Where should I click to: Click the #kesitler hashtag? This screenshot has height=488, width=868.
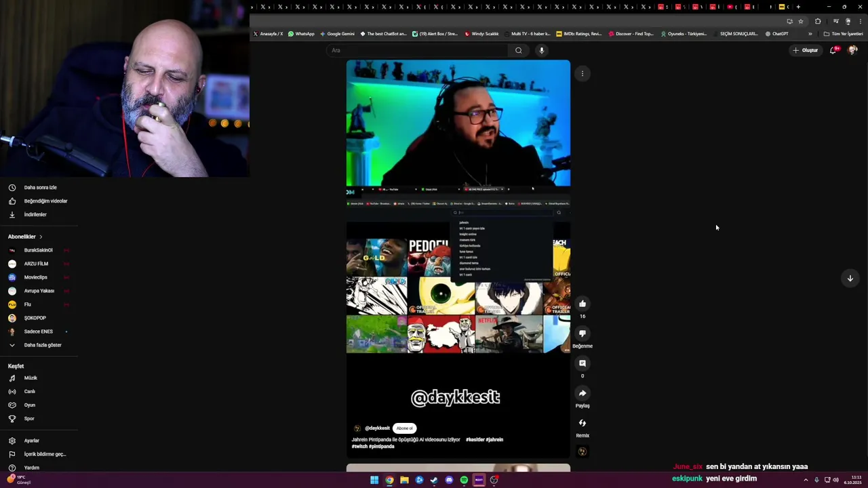pyautogui.click(x=475, y=440)
